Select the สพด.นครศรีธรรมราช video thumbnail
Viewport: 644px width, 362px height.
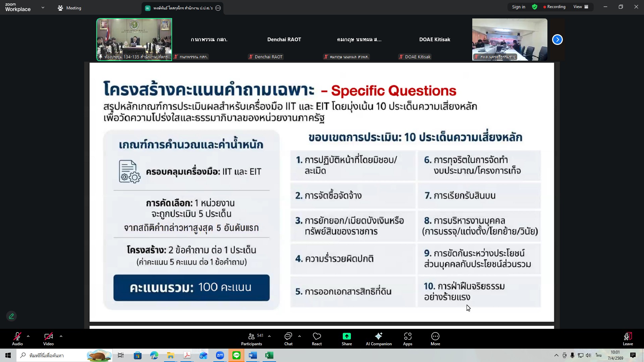point(509,39)
